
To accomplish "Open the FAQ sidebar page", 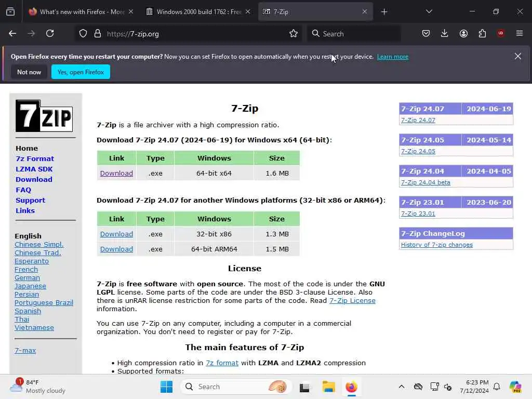I will [23, 190].
